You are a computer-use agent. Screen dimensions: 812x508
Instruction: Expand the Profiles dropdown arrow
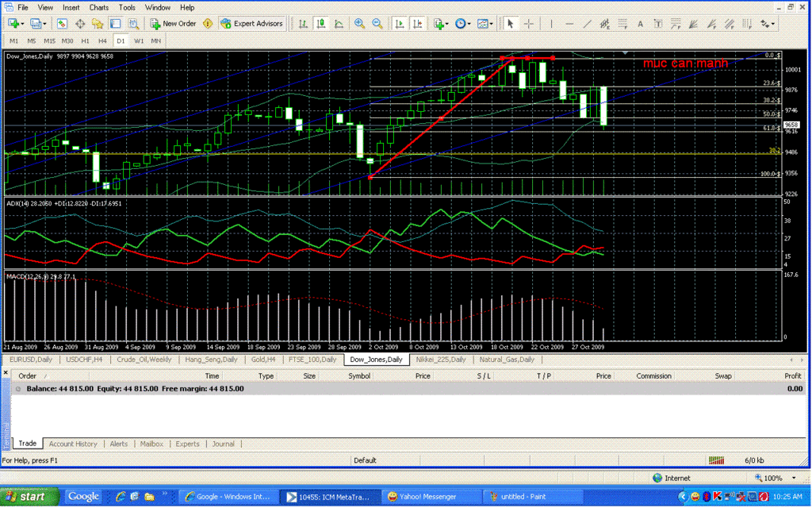[44, 24]
